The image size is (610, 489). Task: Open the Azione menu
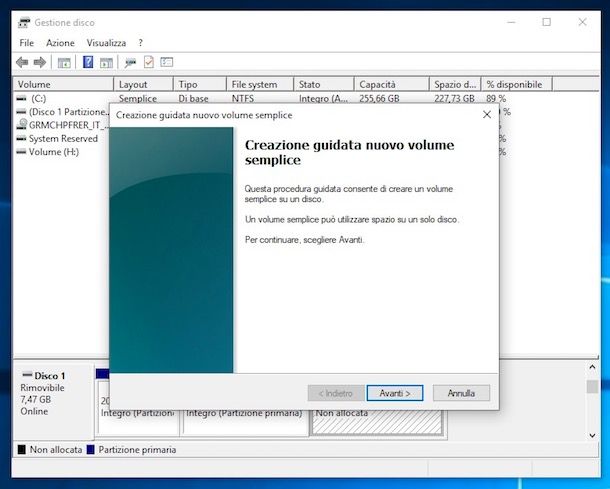(60, 43)
